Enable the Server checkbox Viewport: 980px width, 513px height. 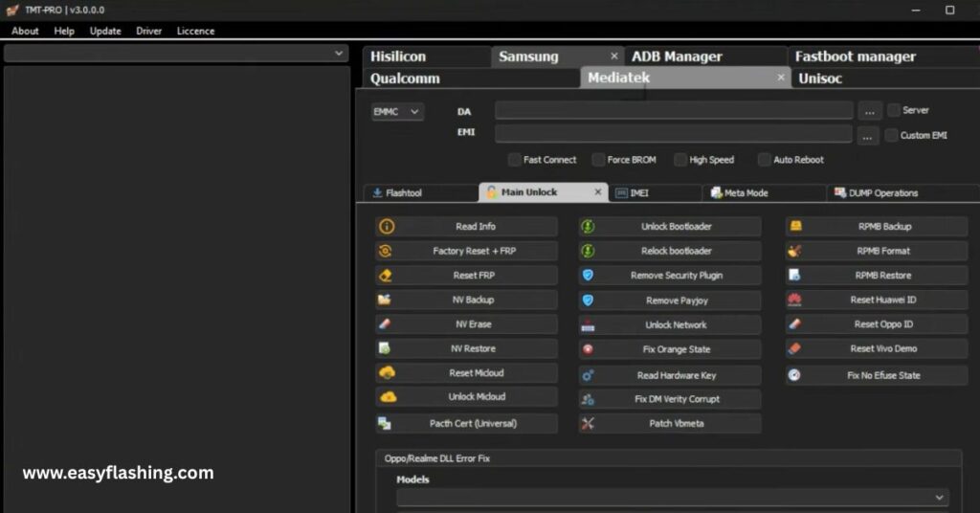pyautogui.click(x=894, y=110)
